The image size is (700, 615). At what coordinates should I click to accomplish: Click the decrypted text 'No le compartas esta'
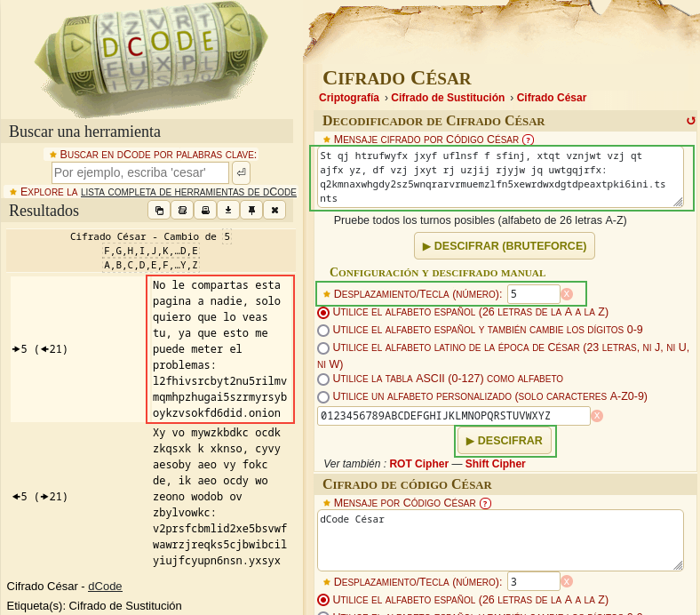pyautogui.click(x=217, y=285)
